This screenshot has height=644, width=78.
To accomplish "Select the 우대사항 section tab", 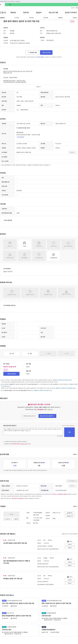I will [31, 18].
